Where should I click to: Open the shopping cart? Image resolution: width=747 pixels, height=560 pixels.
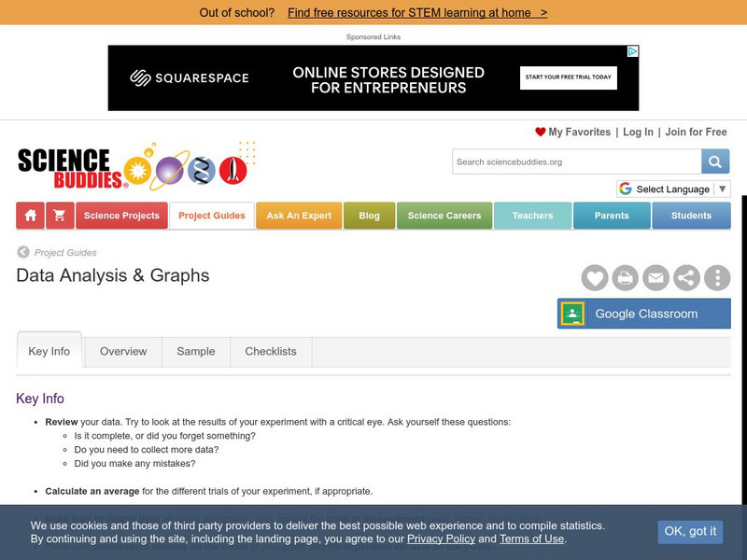(x=60, y=216)
